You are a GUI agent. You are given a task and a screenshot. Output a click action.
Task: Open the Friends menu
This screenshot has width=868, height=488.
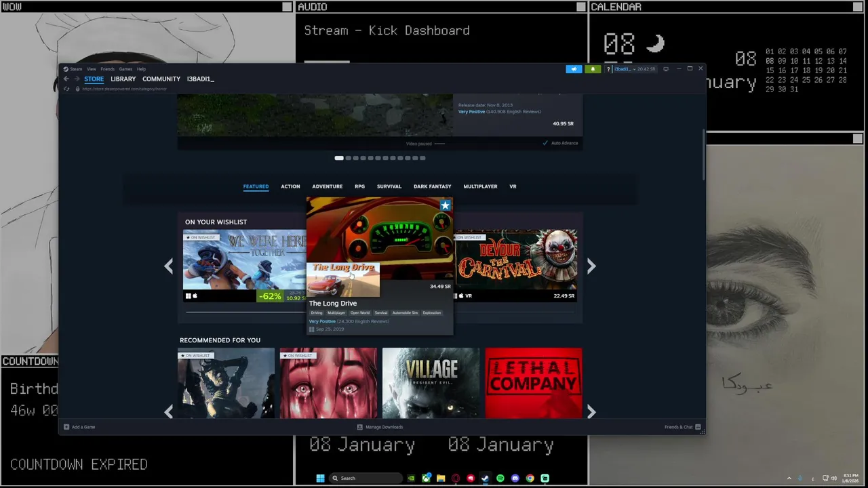coord(107,69)
